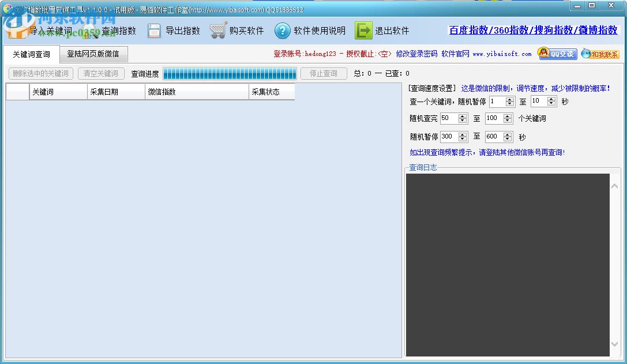
Task: Click the 删除选中的关键词 button
Action: point(41,74)
